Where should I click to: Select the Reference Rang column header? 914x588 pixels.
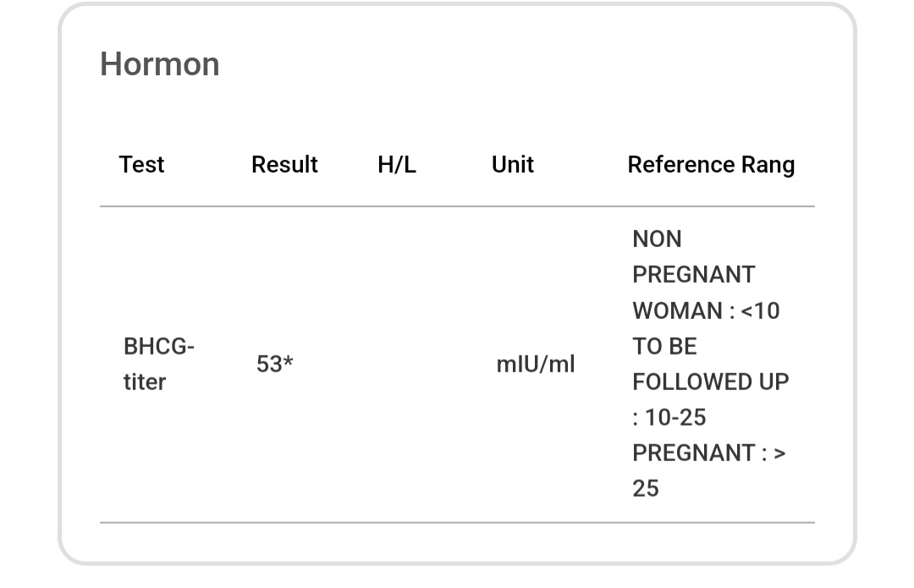[711, 165]
